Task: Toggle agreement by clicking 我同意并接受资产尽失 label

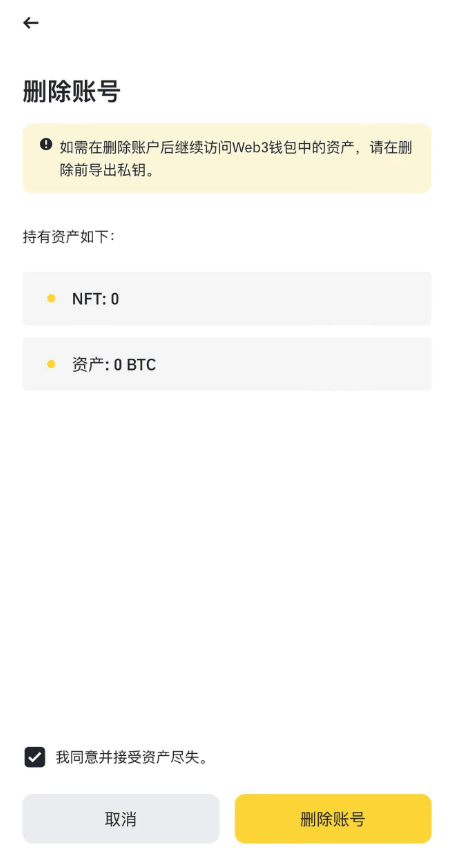Action: [132, 758]
